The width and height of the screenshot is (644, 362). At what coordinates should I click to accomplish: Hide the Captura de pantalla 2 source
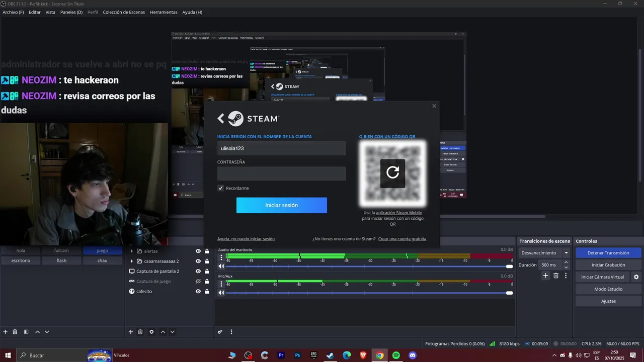[198, 271]
